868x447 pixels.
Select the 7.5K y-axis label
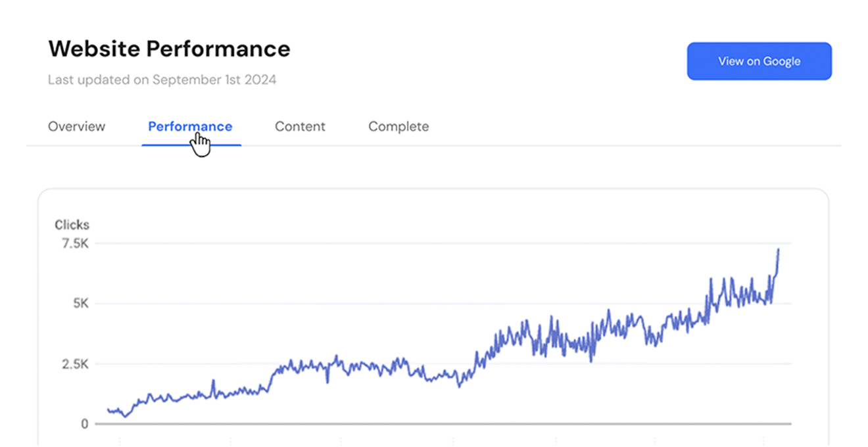point(74,244)
